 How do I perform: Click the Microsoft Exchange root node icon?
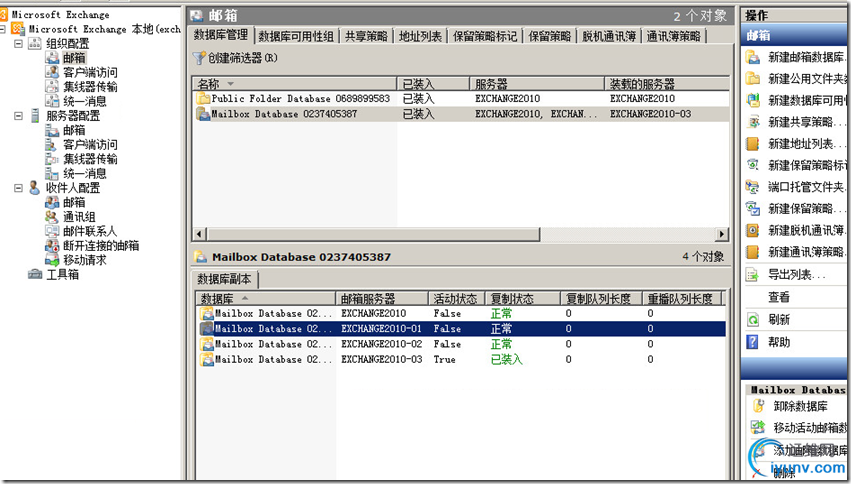click(4, 15)
